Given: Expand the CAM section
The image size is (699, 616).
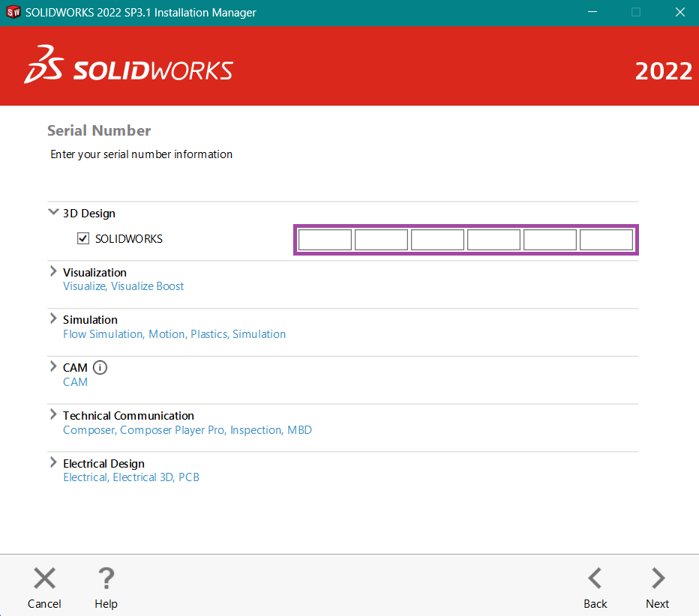Looking at the screenshot, I should coord(53,366).
